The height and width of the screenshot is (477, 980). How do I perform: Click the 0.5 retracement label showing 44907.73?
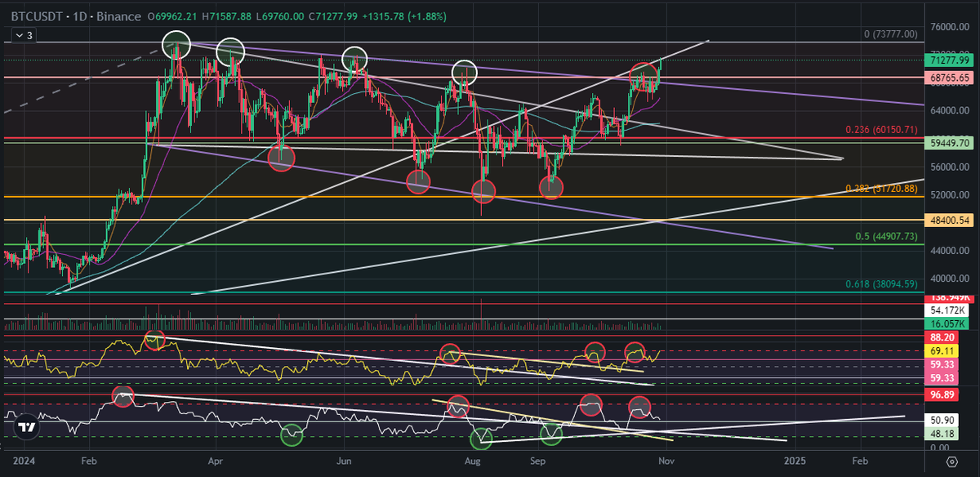pyautogui.click(x=886, y=234)
